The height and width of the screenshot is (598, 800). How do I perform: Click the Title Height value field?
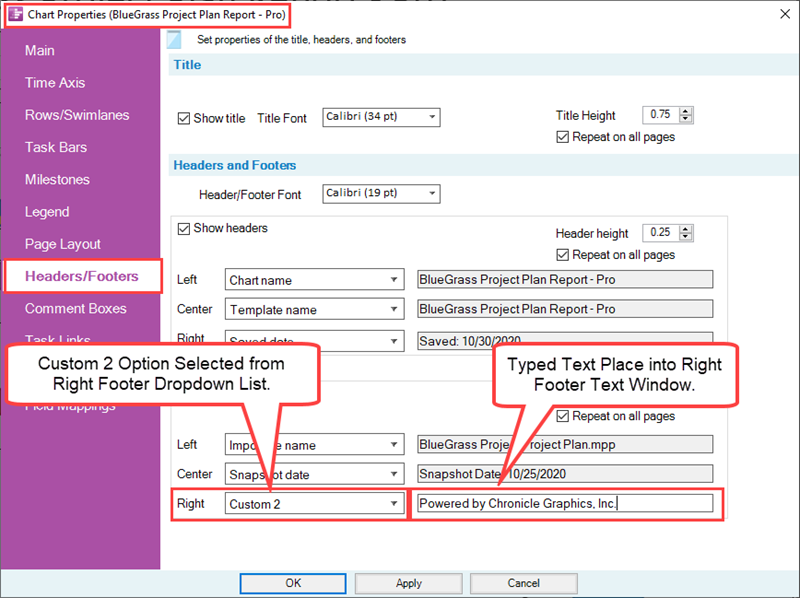661,115
